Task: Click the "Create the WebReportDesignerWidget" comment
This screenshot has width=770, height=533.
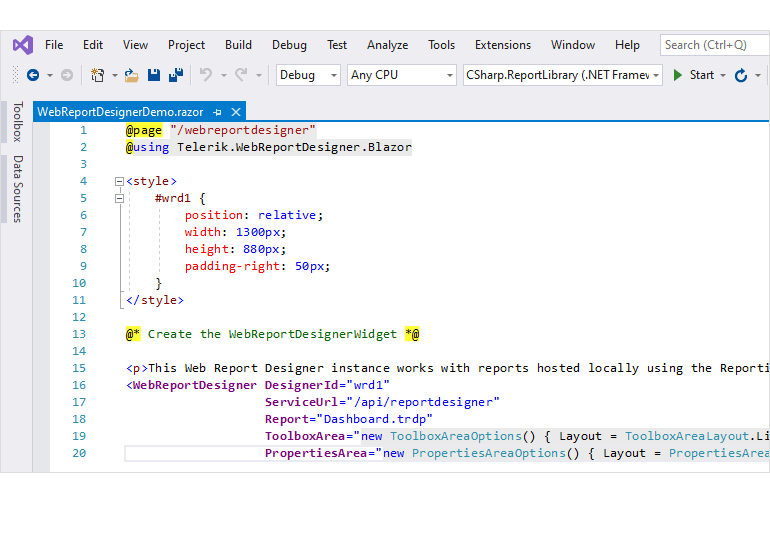Action: point(272,334)
